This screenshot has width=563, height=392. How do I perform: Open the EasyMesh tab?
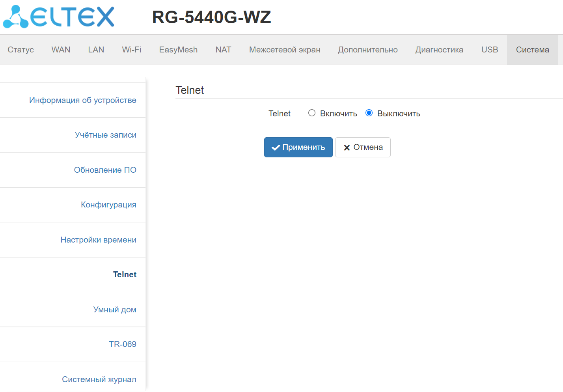coord(178,50)
